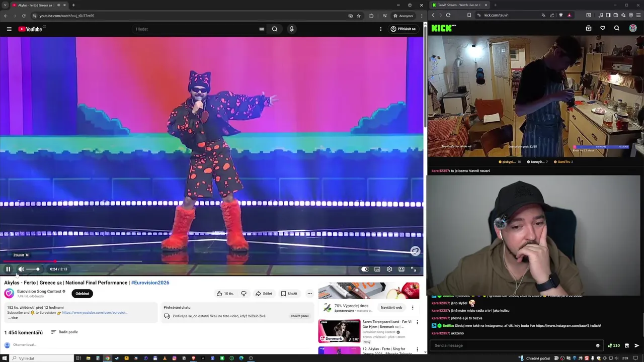Click the 'Přihlásit se' sign-in button
The image size is (644, 362).
click(403, 29)
